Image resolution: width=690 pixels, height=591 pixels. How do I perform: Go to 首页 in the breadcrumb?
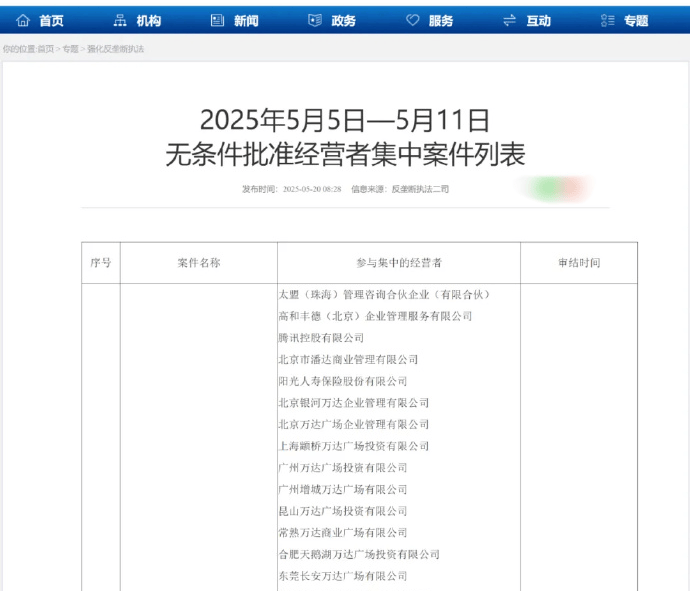click(x=45, y=49)
